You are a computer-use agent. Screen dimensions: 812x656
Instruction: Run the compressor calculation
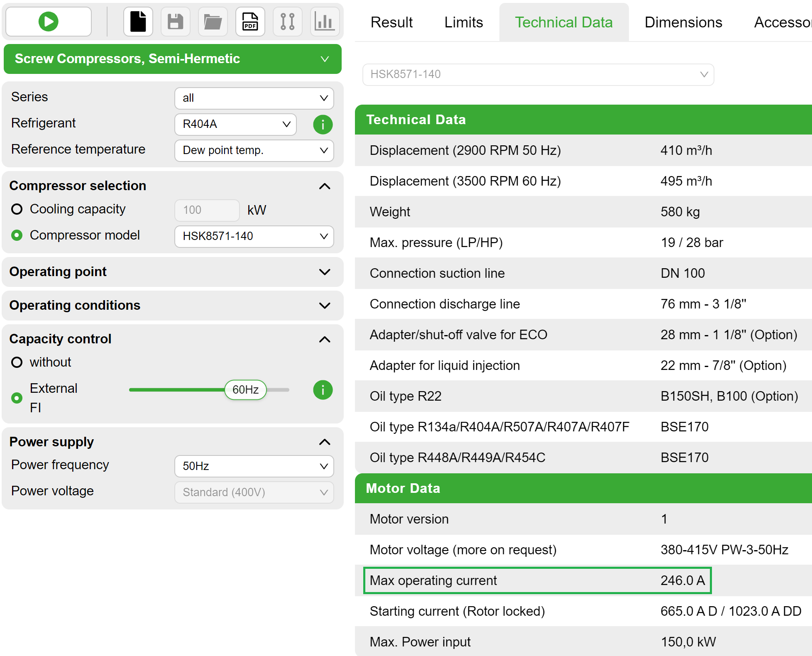coord(48,21)
